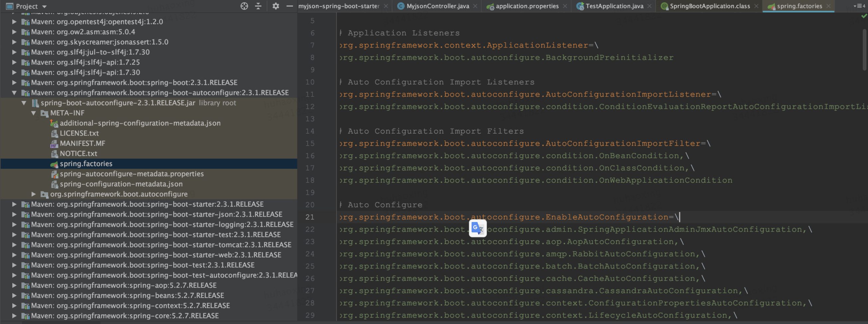
Task: Open the Project panel settings gear
Action: point(276,6)
